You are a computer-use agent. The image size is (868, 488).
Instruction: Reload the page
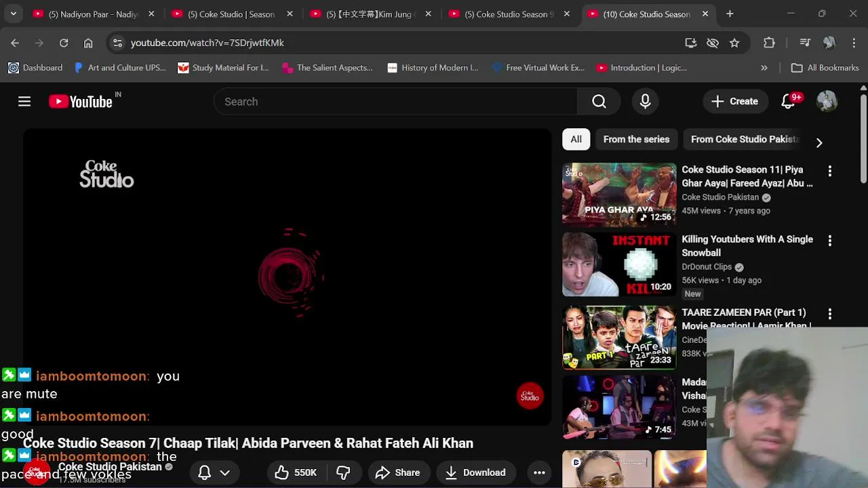click(x=64, y=43)
